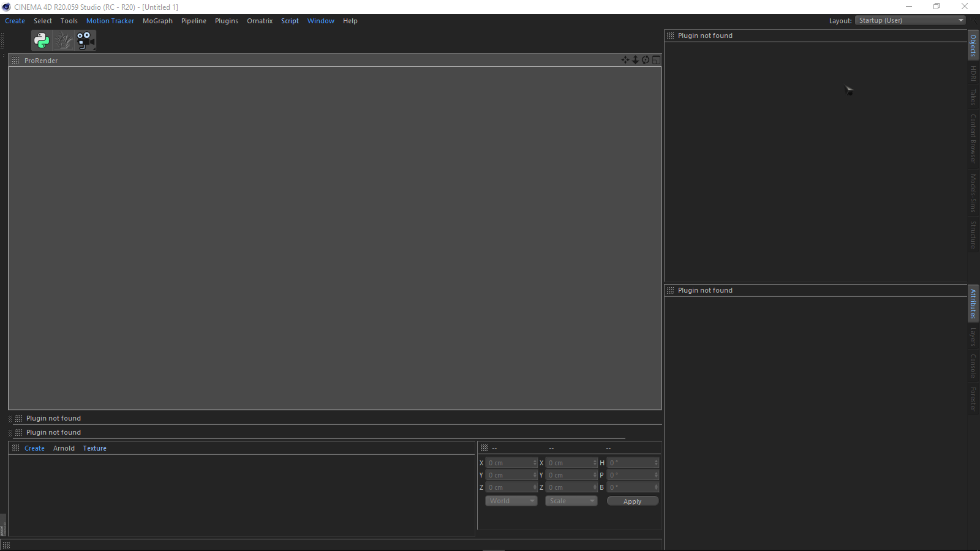Click the first lower-left Plugin not found label
The height and width of the screenshot is (551, 980).
[x=53, y=418]
